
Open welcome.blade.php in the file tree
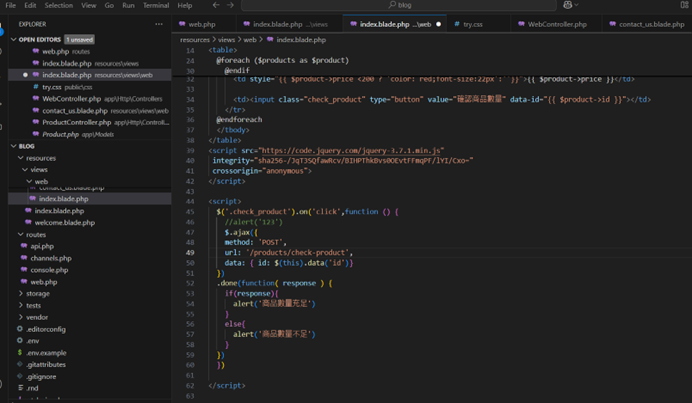[64, 222]
